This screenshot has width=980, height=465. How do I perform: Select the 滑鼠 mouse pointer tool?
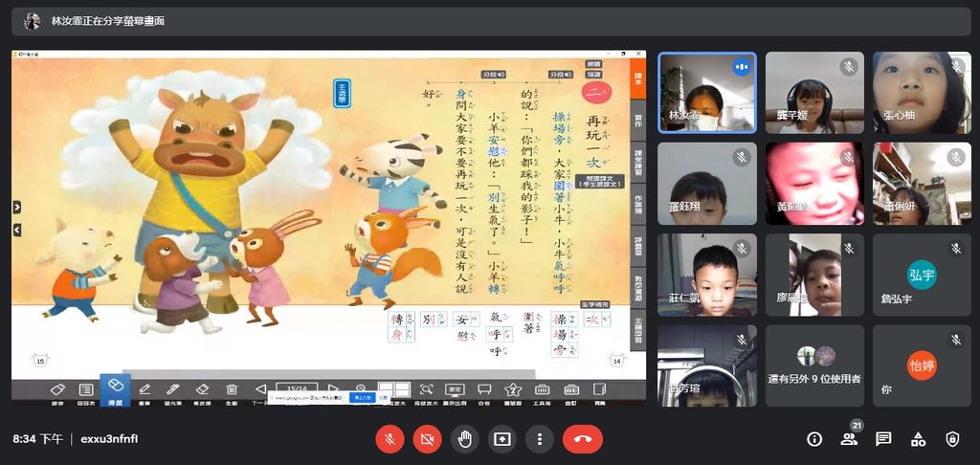point(115,390)
